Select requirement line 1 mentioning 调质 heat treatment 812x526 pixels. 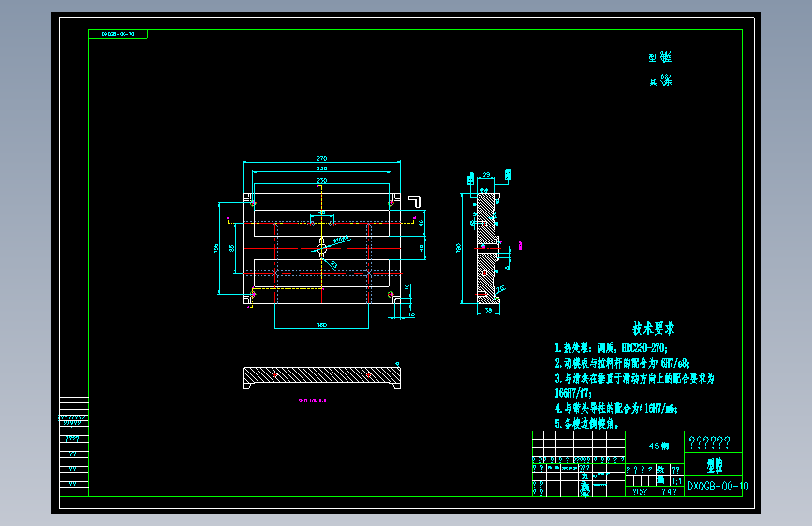coord(611,348)
